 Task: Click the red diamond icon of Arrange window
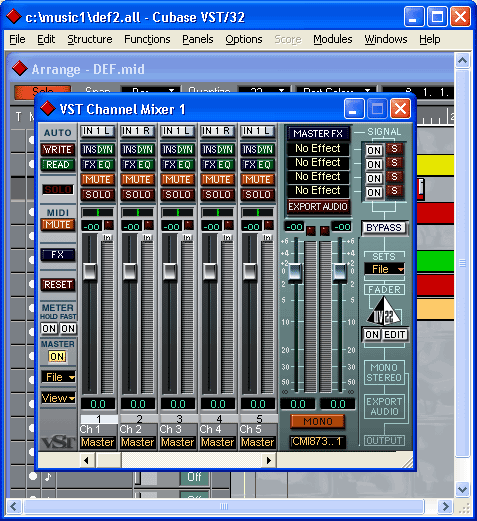coord(20,68)
